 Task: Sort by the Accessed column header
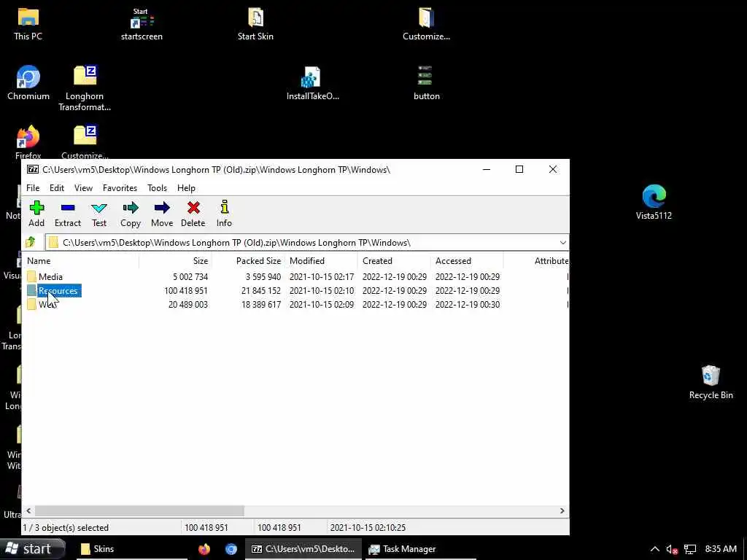468,261
